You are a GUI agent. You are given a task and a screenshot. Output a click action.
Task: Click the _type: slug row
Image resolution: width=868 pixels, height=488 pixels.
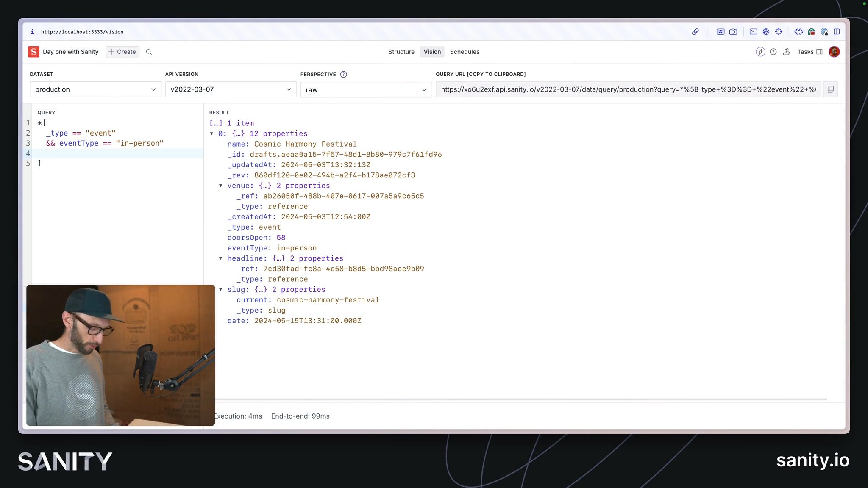tap(261, 310)
